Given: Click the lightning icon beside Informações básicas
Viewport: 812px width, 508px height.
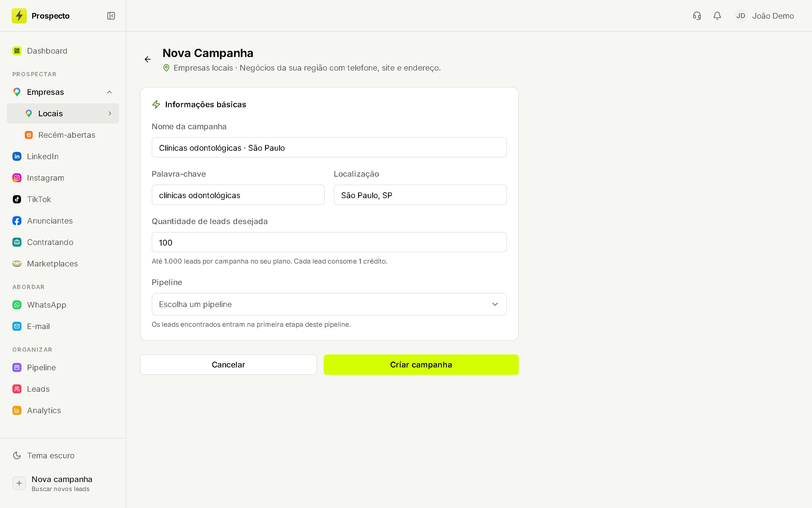Looking at the screenshot, I should click(x=156, y=104).
